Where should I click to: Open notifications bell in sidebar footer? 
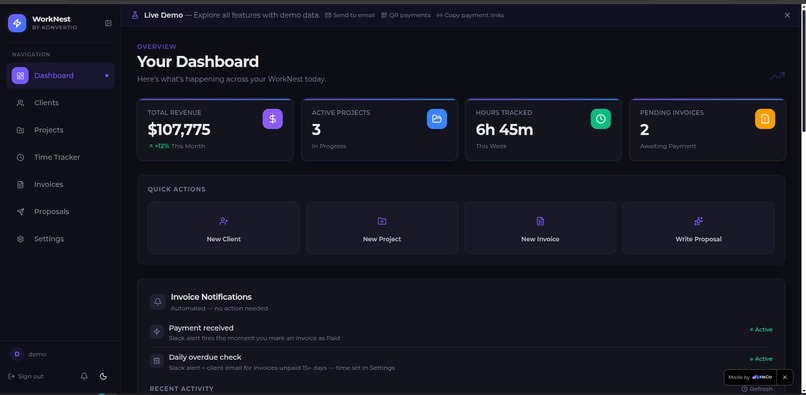(x=84, y=376)
